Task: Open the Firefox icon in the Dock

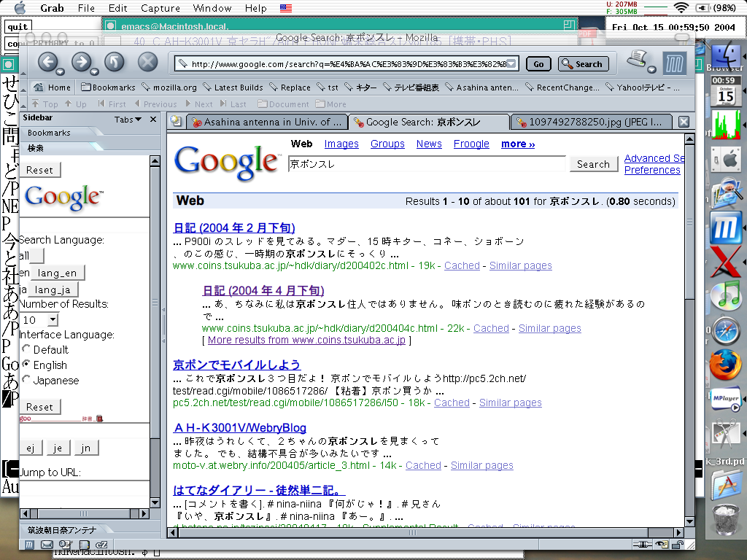Action: click(x=726, y=366)
